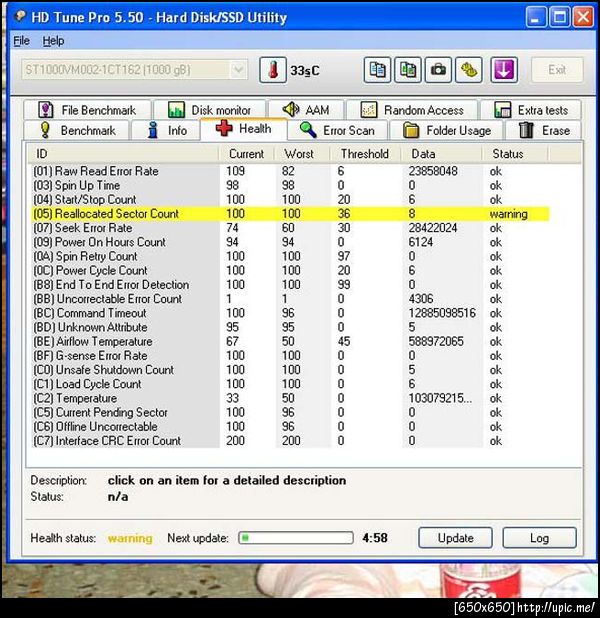600x618 pixels.
Task: Click the Status column header
Action: click(514, 154)
